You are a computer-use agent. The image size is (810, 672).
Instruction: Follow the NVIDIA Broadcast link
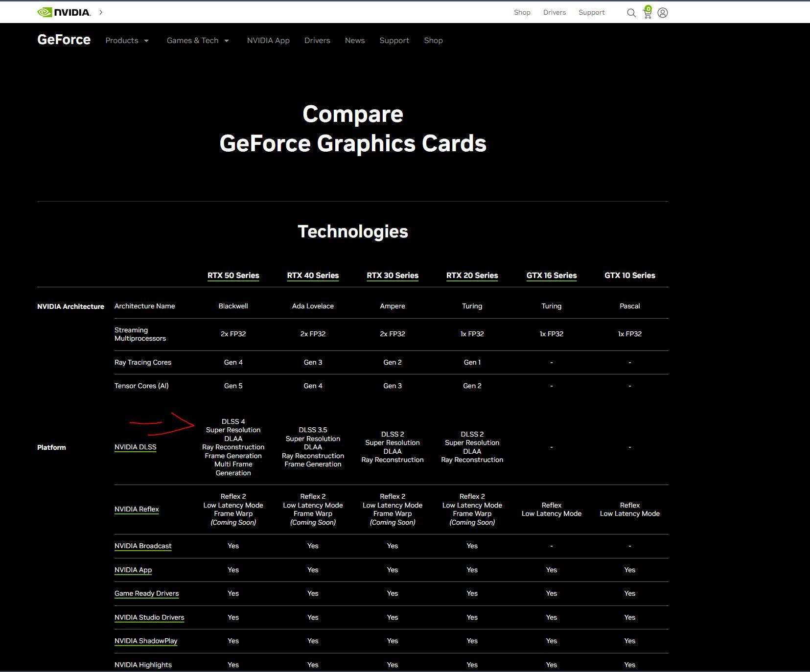point(143,546)
